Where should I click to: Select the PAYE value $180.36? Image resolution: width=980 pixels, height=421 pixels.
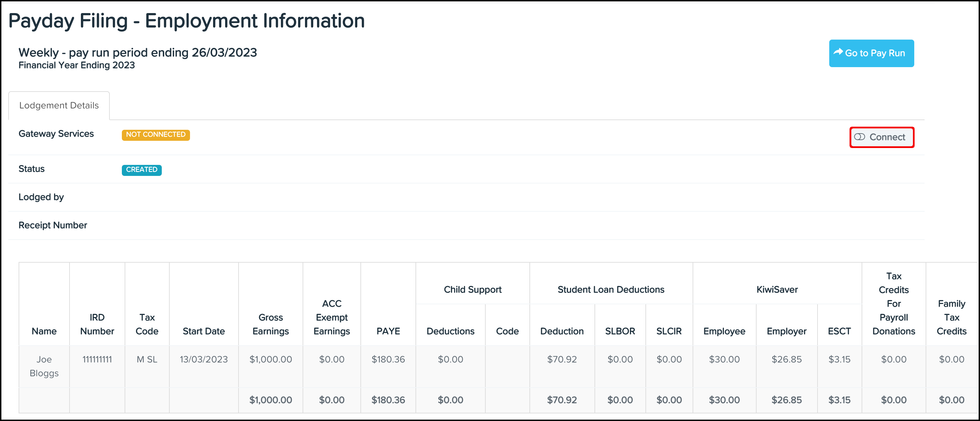click(x=388, y=359)
